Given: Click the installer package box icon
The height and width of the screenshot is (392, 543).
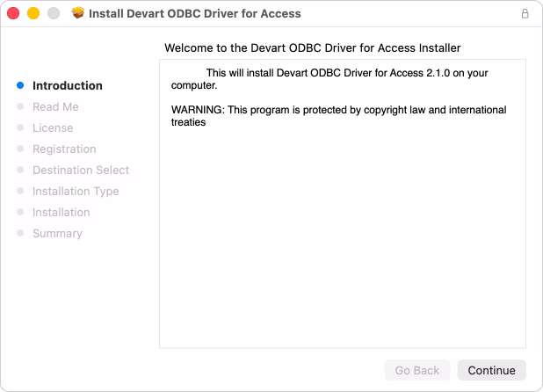Looking at the screenshot, I should pyautogui.click(x=78, y=13).
